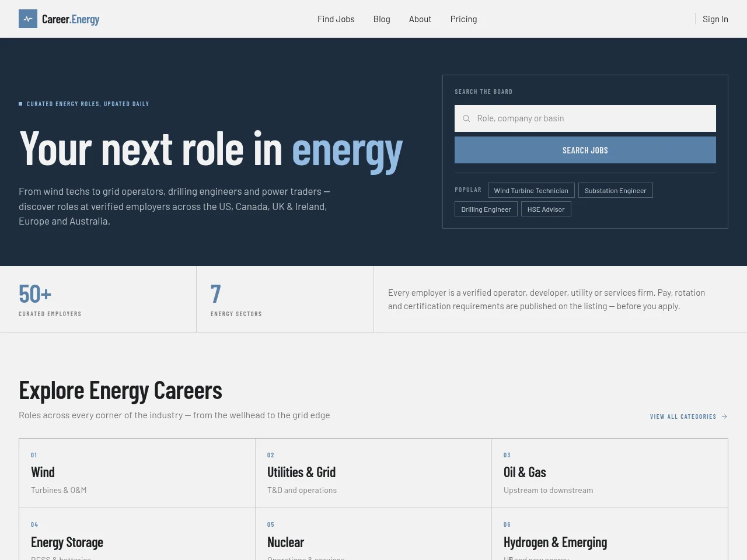Select the Drilling Engineer popular tag
Image resolution: width=747 pixels, height=560 pixels.
click(486, 209)
